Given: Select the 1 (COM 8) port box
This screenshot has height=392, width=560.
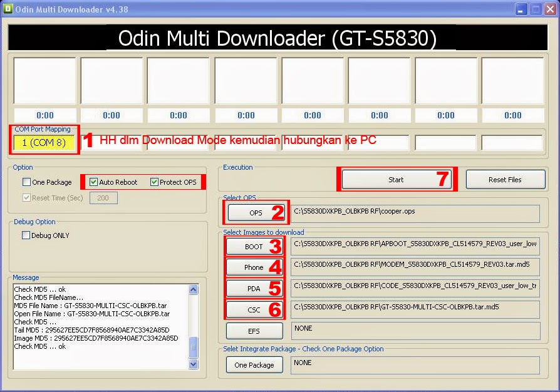Looking at the screenshot, I should point(44,143).
